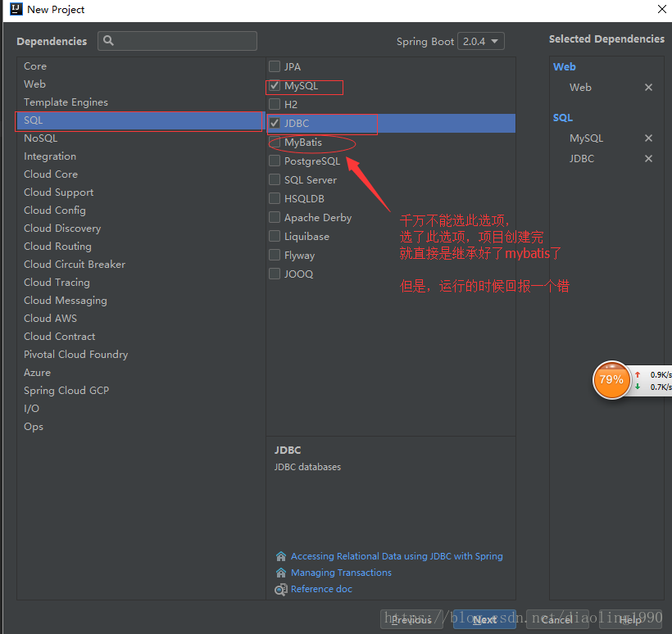Click the Help button
This screenshot has width=672, height=634.
pos(630,619)
